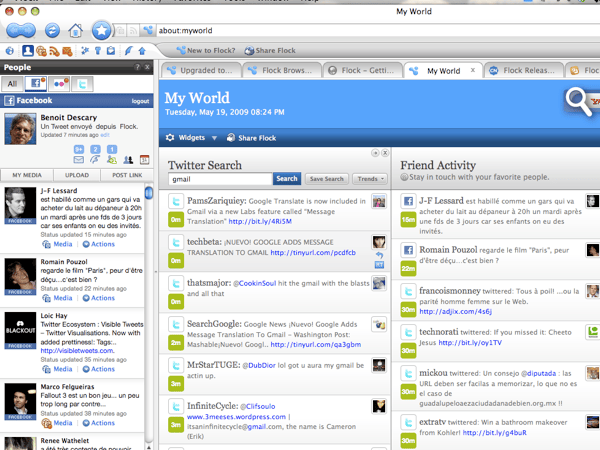
Task: Filter People by Flickr account
Action: click(x=59, y=84)
